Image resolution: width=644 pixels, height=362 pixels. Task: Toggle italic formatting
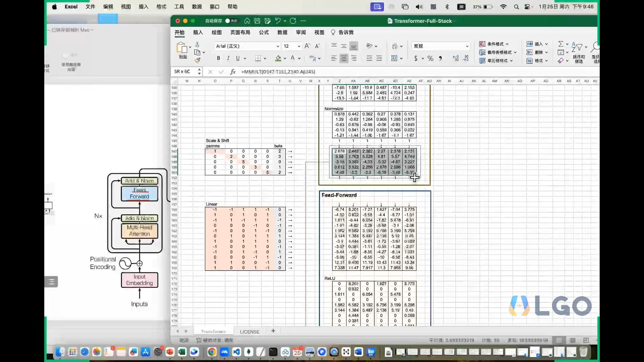[228, 58]
